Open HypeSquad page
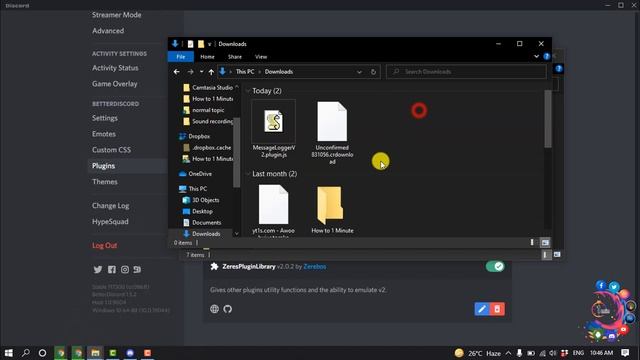This screenshot has width=640, height=360. coord(110,222)
